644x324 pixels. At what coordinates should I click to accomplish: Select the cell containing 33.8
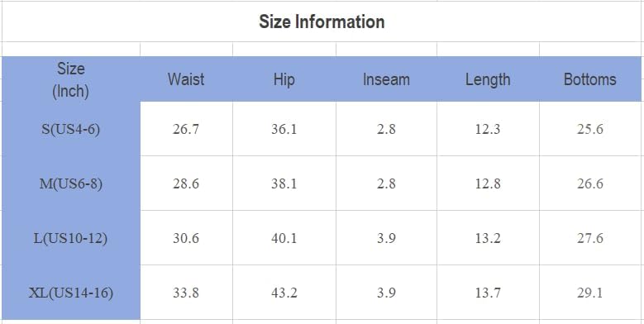click(x=186, y=293)
